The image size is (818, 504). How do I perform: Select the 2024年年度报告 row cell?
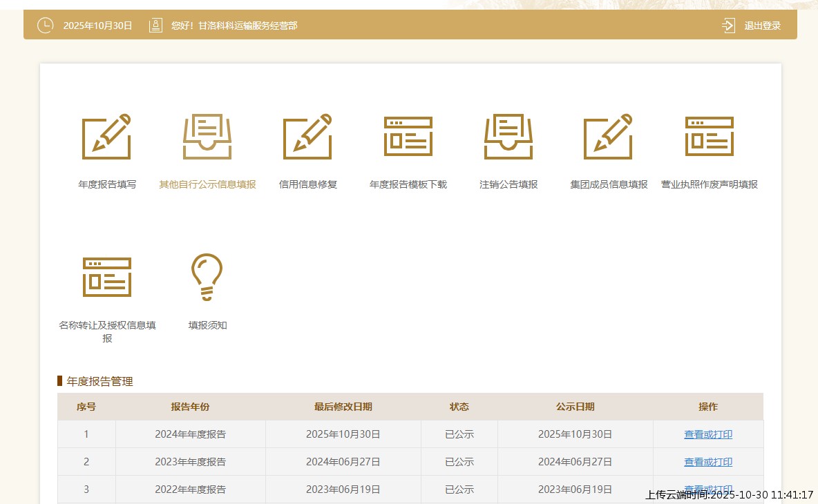click(190, 434)
